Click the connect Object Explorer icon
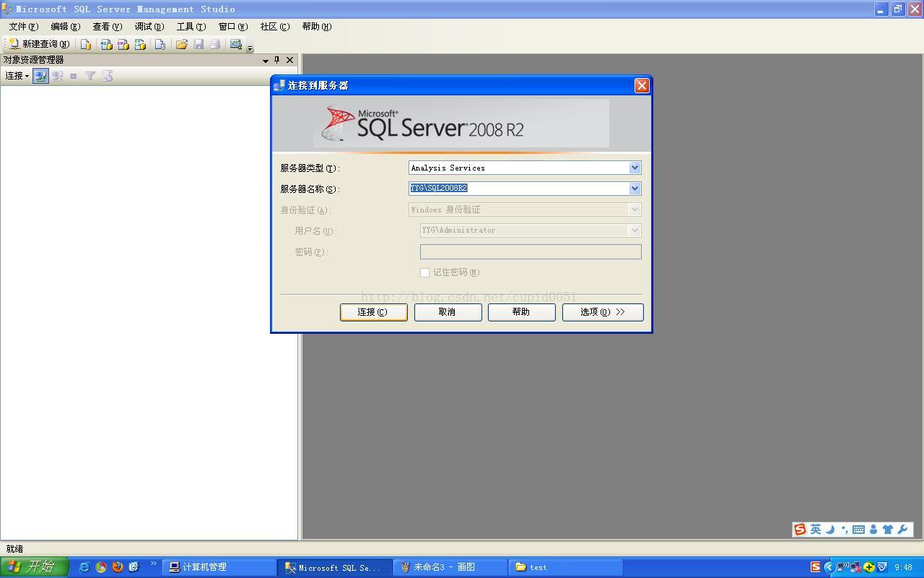The height and width of the screenshot is (578, 924). click(40, 76)
